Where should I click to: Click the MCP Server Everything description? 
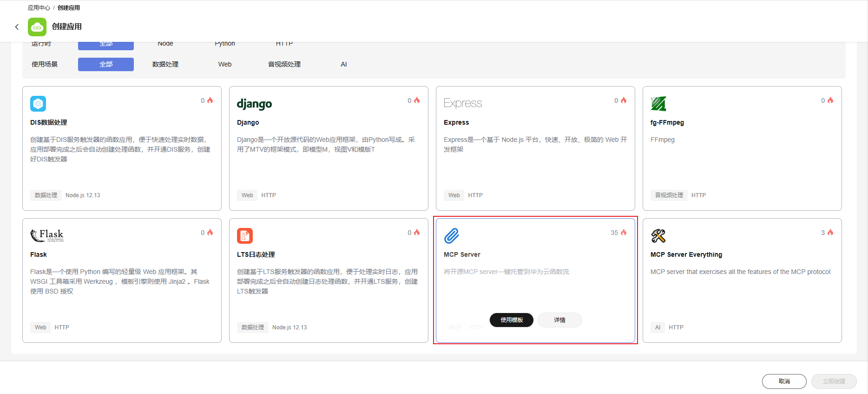pos(741,272)
